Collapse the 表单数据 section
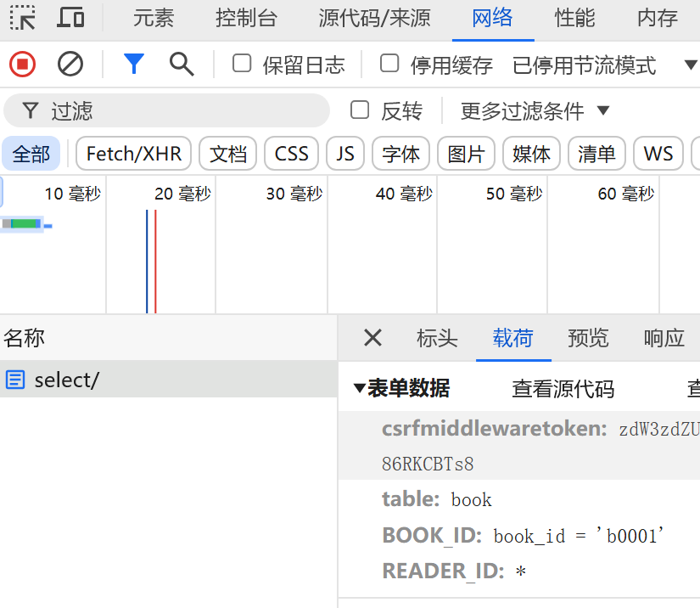This screenshot has width=700, height=608. point(360,389)
